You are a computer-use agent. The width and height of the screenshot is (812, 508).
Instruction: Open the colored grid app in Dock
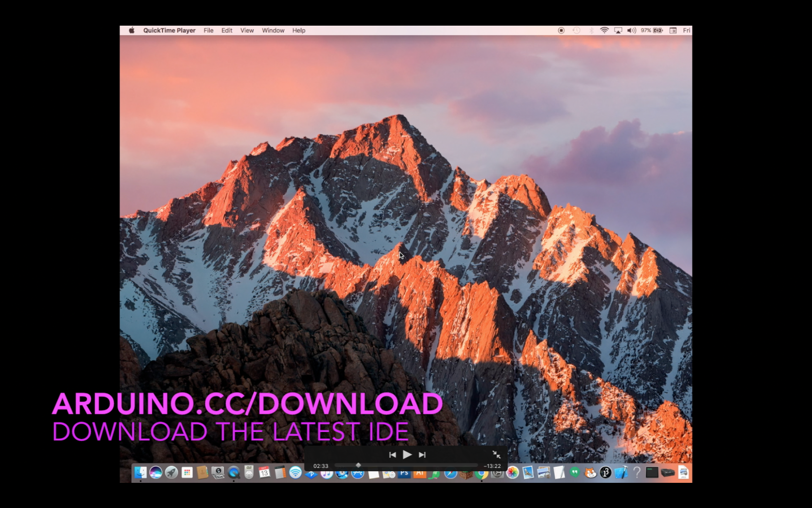[187, 473]
